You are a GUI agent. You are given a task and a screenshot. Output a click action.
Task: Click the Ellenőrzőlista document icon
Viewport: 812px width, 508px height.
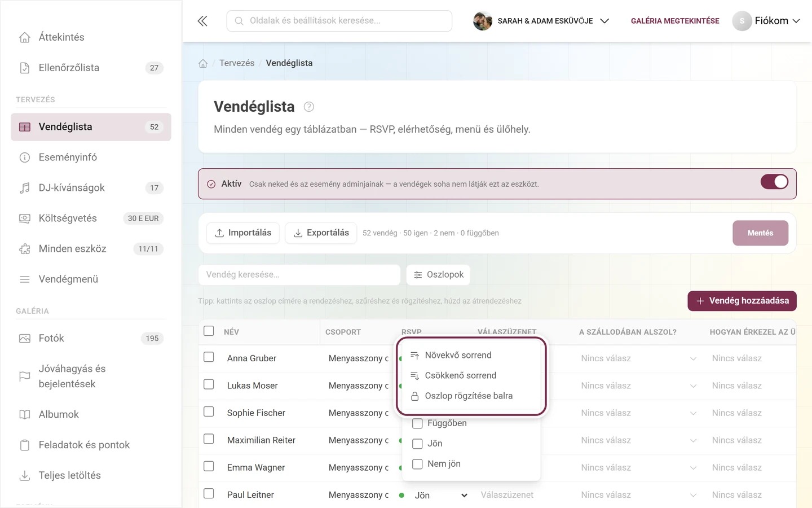pyautogui.click(x=25, y=68)
